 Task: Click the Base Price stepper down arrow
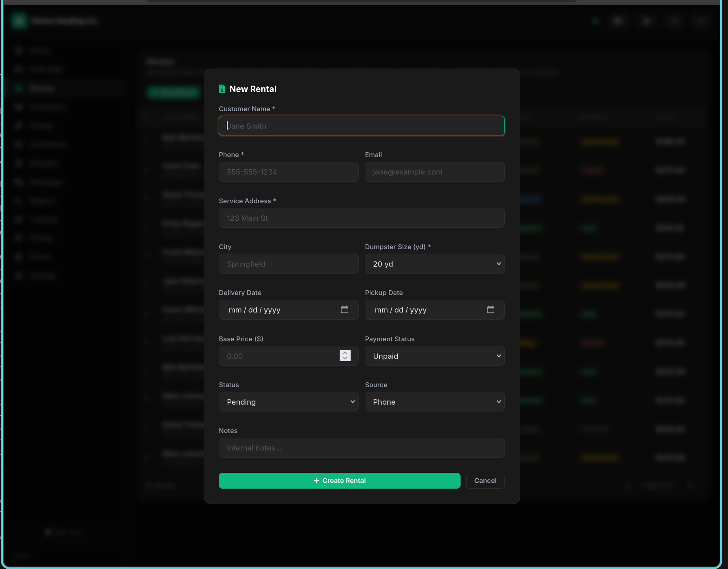pos(345,359)
